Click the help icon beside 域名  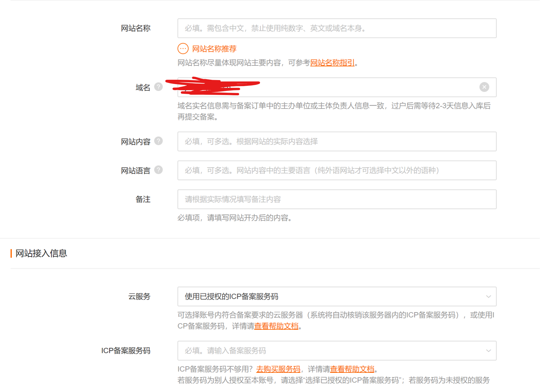(x=159, y=87)
